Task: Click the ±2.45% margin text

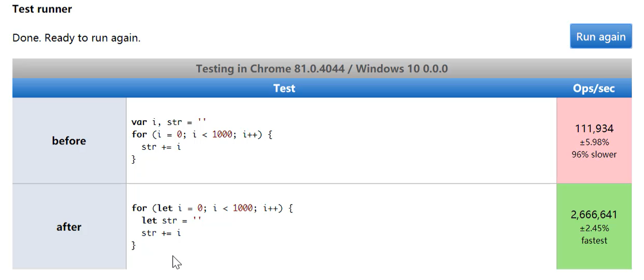Action: (x=594, y=228)
